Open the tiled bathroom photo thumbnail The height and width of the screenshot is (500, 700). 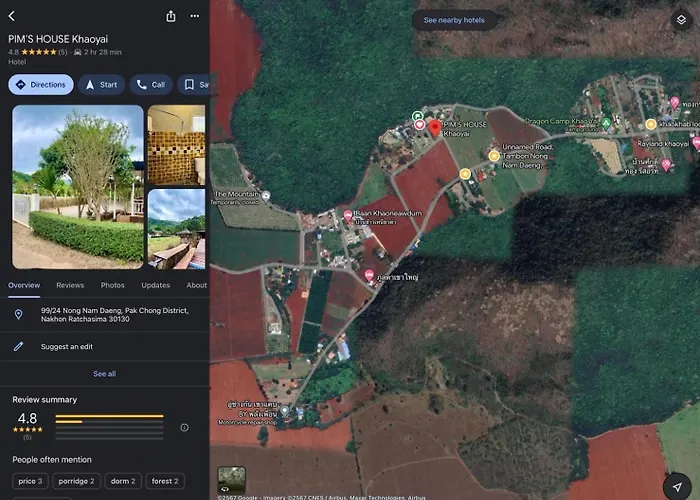(x=176, y=145)
